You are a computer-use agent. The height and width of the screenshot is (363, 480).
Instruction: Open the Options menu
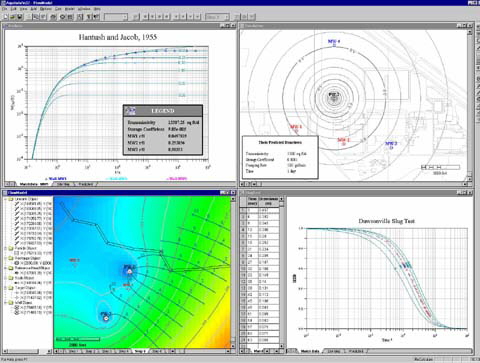point(46,9)
